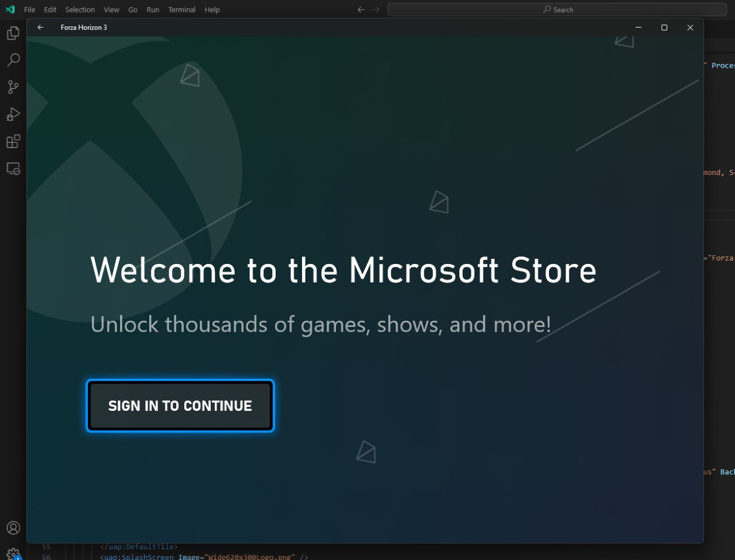This screenshot has height=560, width=735.
Task: Go back using the Forza window arrow
Action: tap(40, 28)
